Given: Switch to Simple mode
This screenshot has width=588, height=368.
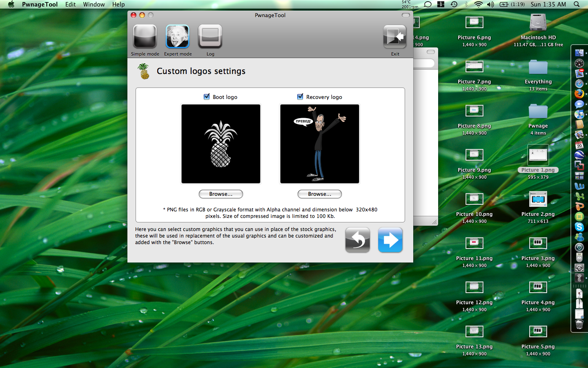Looking at the screenshot, I should [x=145, y=37].
